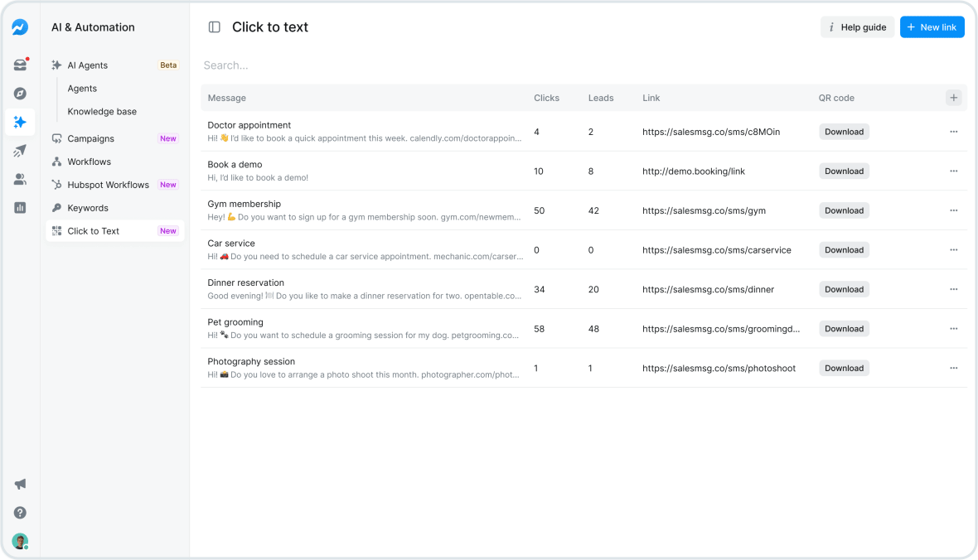The image size is (978, 560).
Task: Open options menu for Pet grooming row
Action: tap(953, 328)
